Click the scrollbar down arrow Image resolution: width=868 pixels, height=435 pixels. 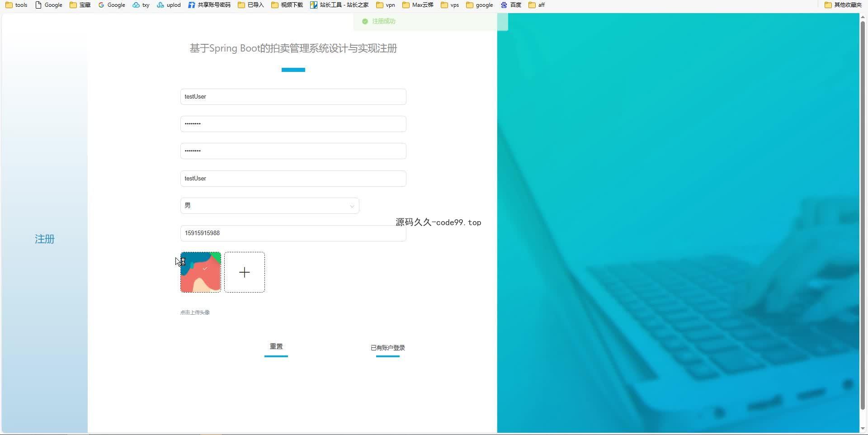(863, 429)
